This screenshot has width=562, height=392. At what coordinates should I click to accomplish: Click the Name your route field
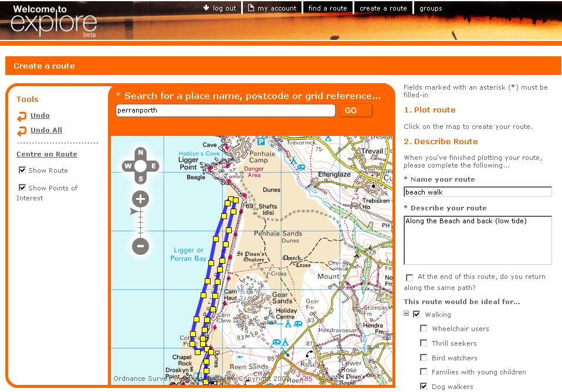click(x=478, y=192)
